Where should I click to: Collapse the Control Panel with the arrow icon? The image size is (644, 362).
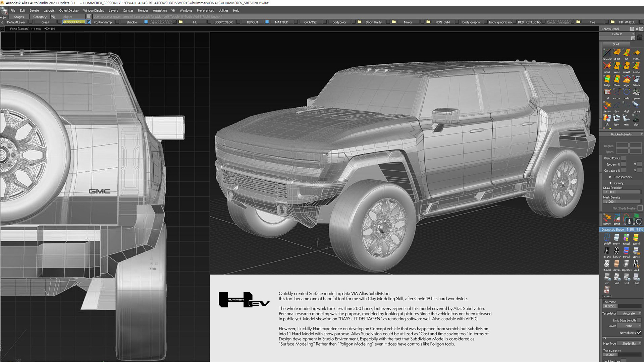[637, 29]
